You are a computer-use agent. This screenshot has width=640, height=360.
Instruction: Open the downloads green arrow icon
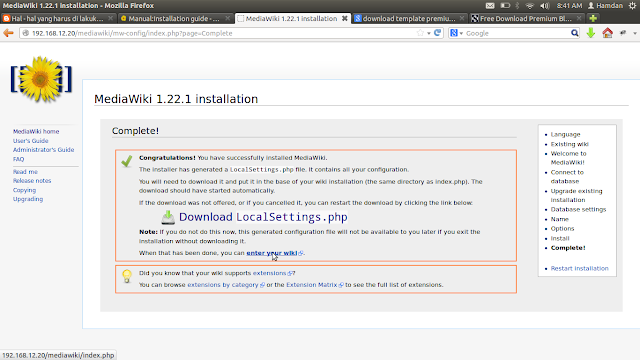(x=591, y=33)
